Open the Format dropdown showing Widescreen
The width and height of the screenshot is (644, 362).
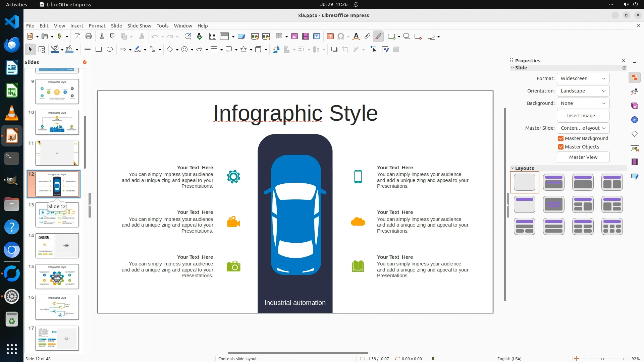583,78
